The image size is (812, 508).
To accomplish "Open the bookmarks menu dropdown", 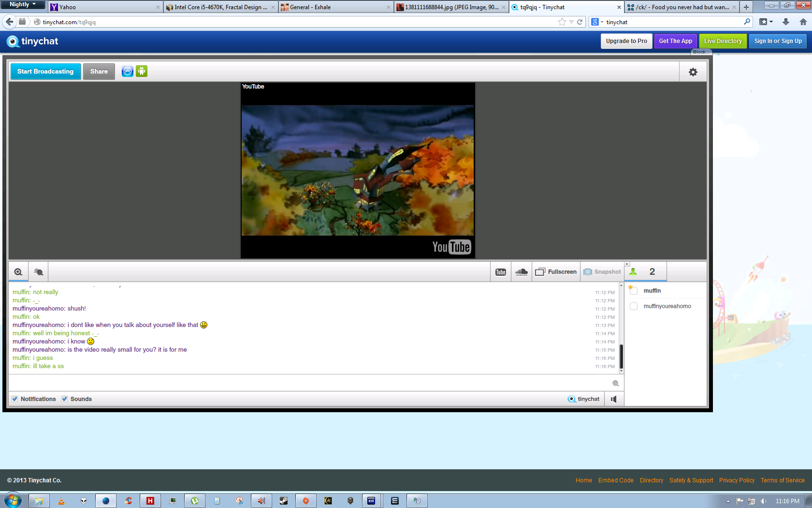I will (x=766, y=22).
